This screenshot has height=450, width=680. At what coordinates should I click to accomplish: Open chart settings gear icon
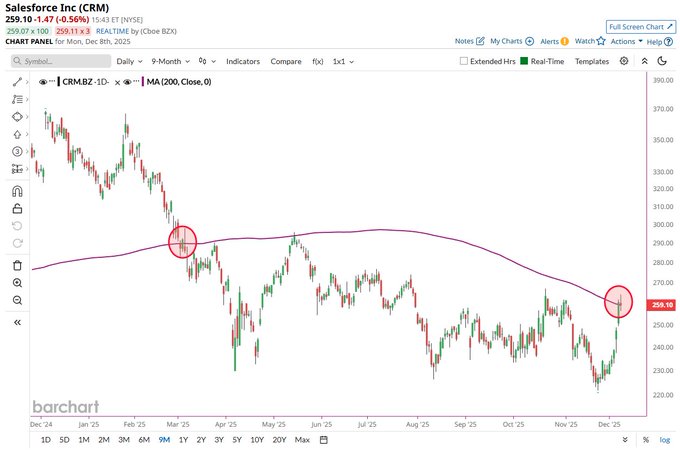click(624, 61)
